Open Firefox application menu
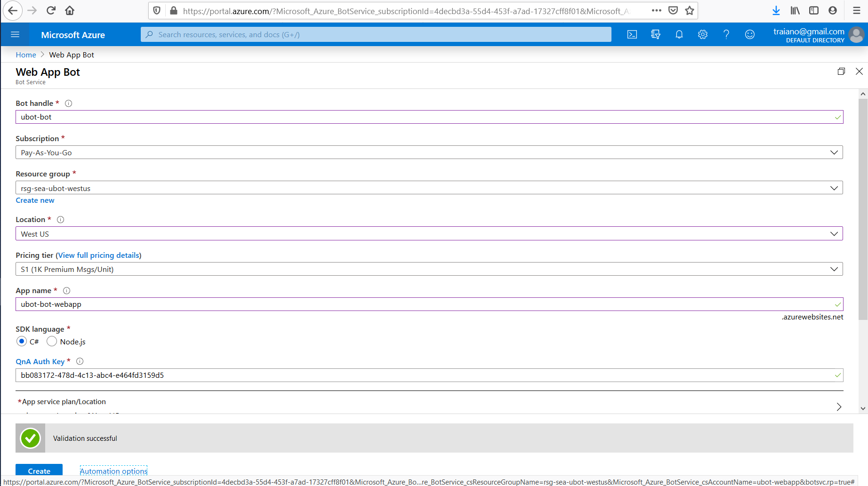This screenshot has width=868, height=486. 857,10
